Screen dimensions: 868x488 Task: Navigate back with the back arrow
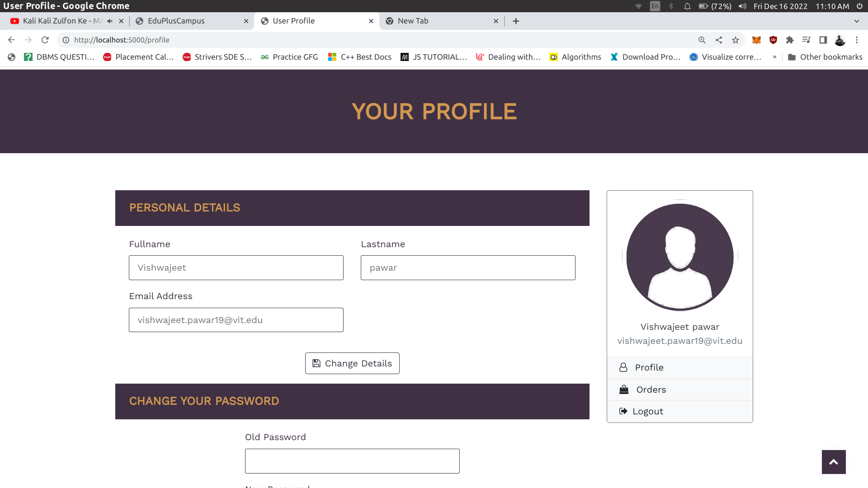(11, 40)
